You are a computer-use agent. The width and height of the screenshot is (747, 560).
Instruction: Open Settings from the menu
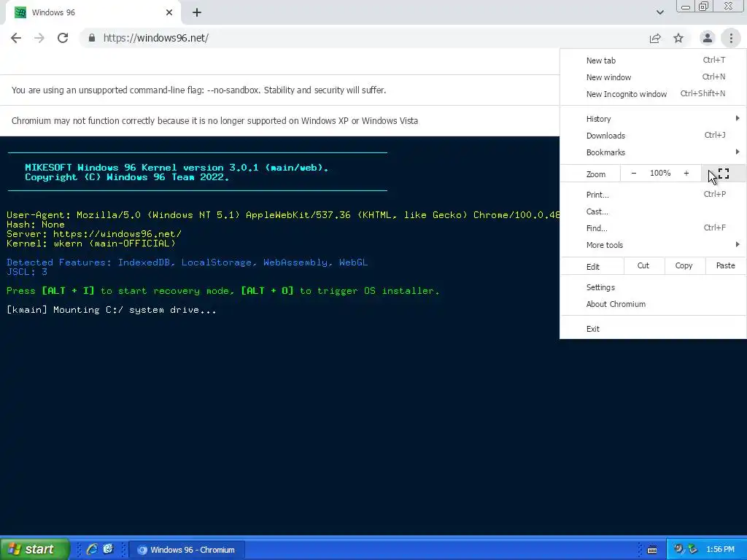tap(653, 287)
